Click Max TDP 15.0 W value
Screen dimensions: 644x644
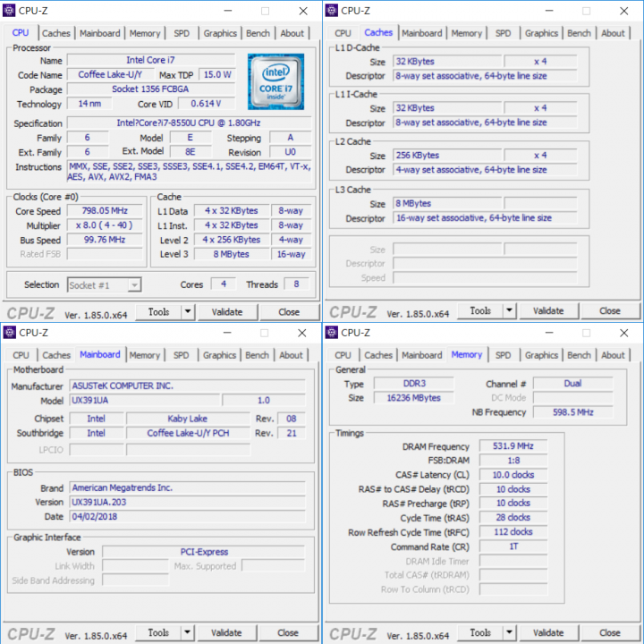(x=217, y=74)
